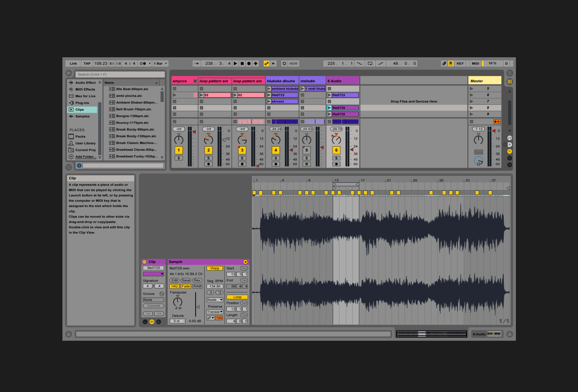Toggle the metronome button
Screen dimensions: 578x392
pos(143,64)
